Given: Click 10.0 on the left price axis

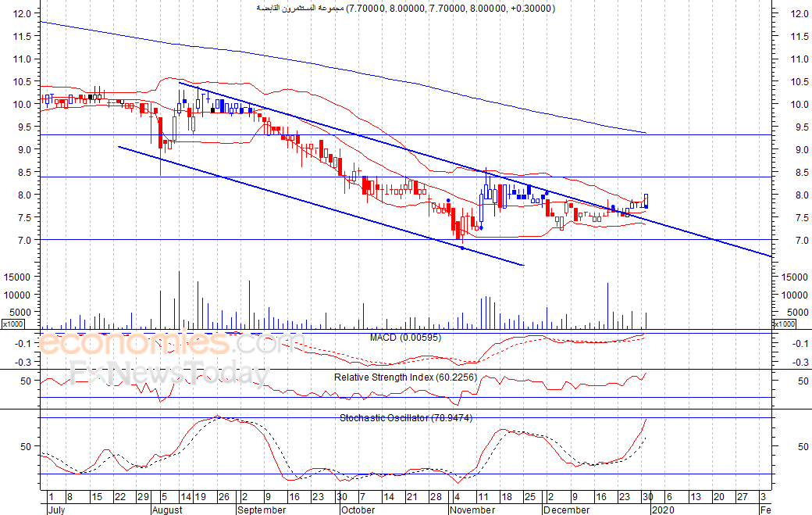Looking at the screenshot, I should (x=23, y=104).
